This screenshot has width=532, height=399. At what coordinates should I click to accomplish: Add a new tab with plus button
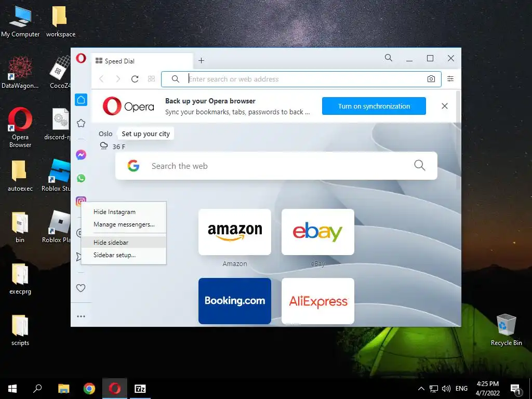tap(201, 60)
